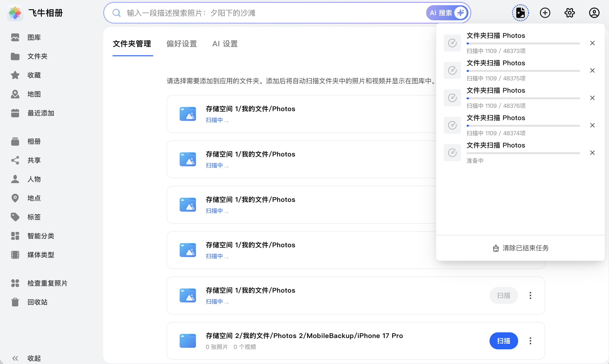
Task: Open the 地图 map view
Action: point(34,94)
